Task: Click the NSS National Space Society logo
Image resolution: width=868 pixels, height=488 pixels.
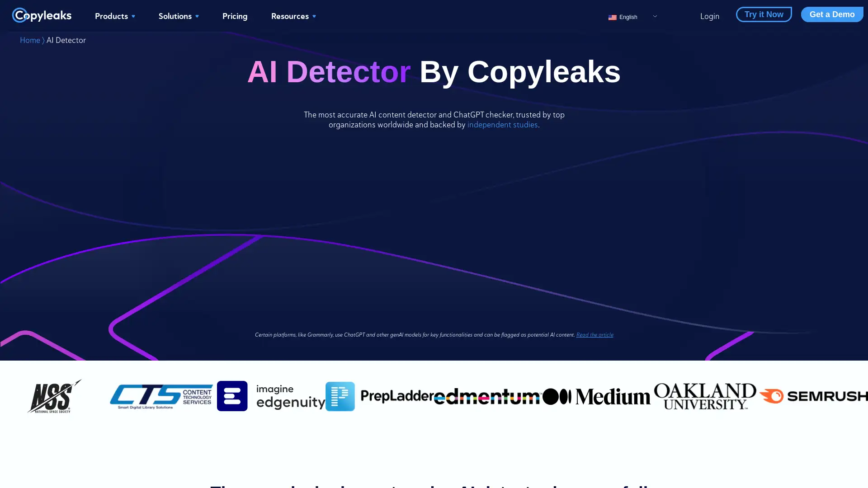Action: pos(54,396)
